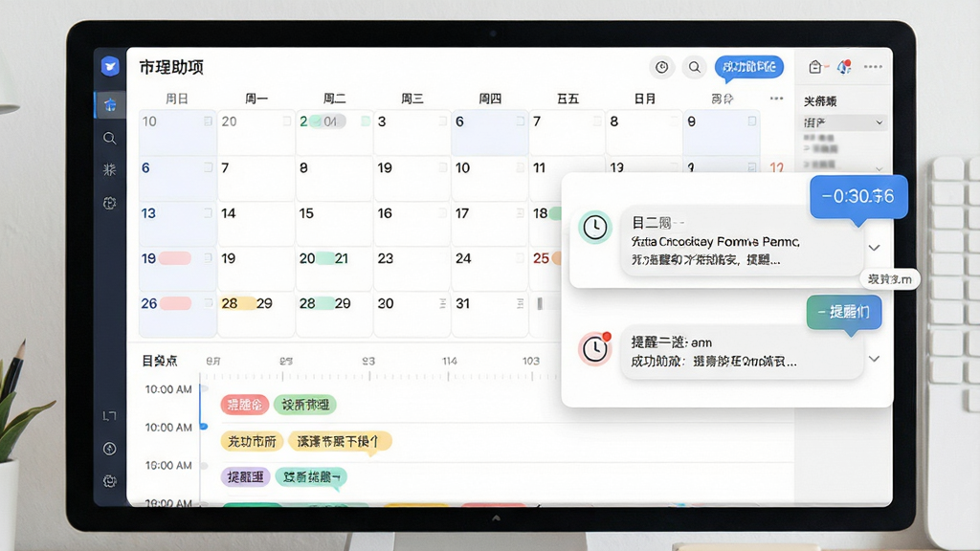The height and width of the screenshot is (551, 980).
Task: Click the teal clock icon in the first reminder
Action: point(594,228)
